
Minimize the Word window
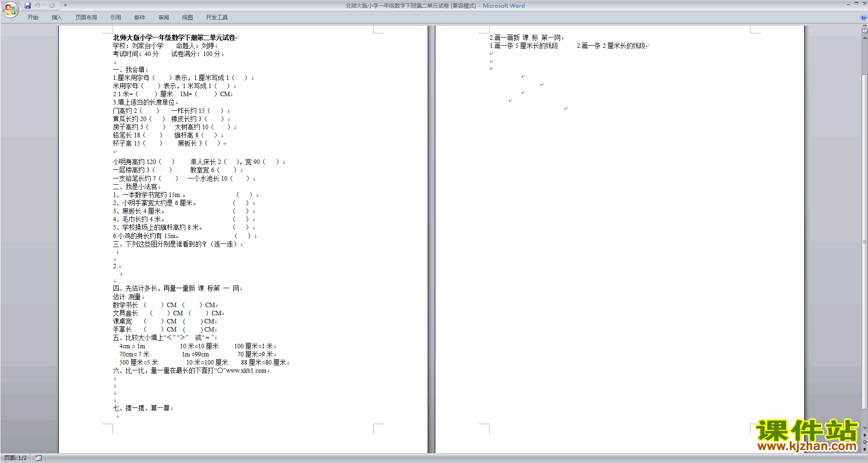coord(848,4)
